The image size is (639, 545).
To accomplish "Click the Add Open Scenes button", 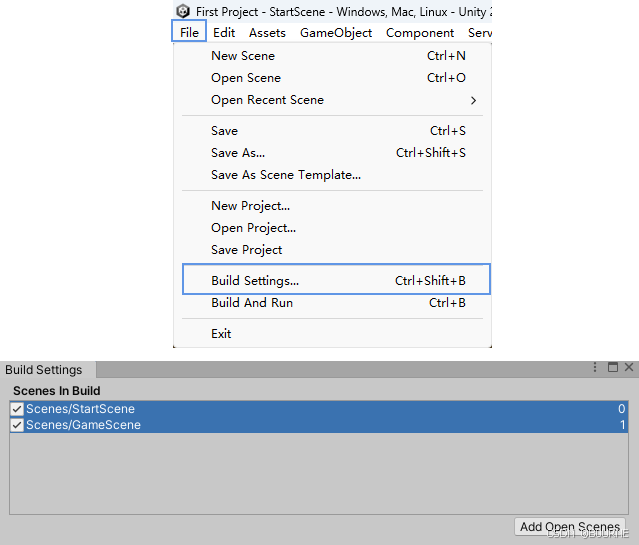I will point(570,527).
